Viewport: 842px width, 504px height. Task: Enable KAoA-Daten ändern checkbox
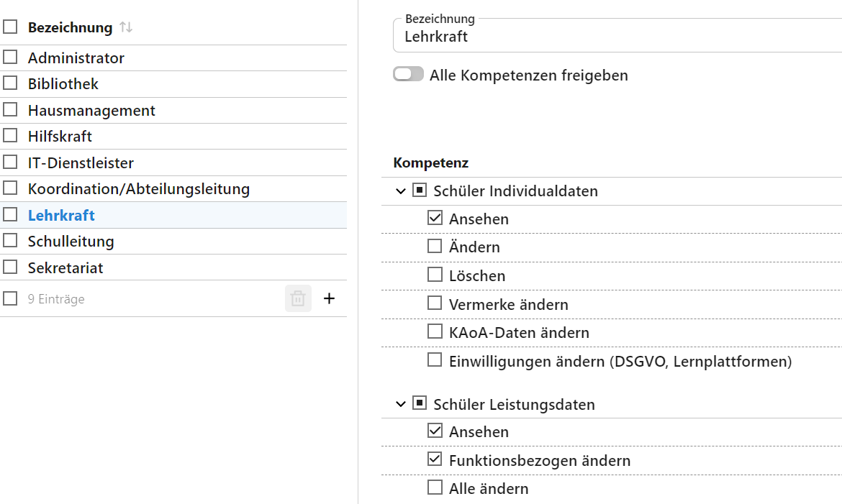435,331
